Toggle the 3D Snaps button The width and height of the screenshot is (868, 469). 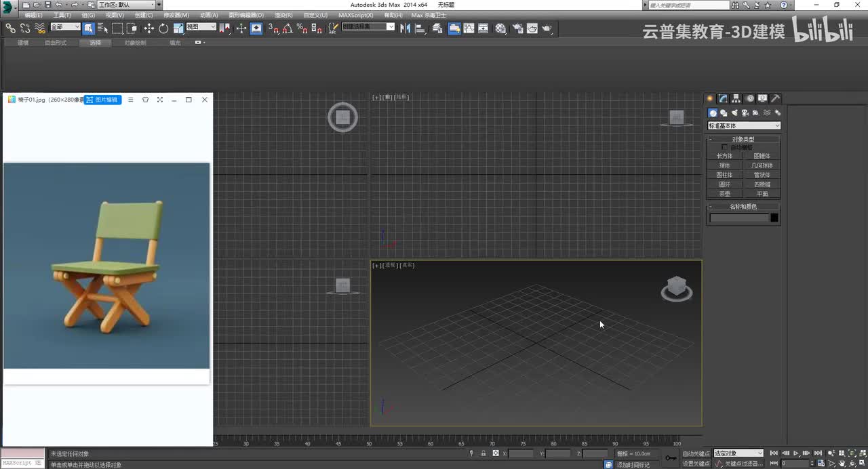coord(273,28)
